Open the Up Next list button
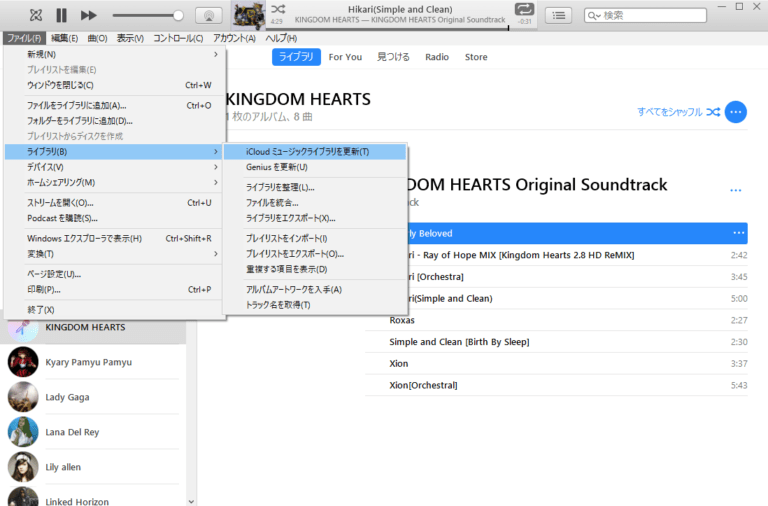Image resolution: width=768 pixels, height=506 pixels. [558, 16]
